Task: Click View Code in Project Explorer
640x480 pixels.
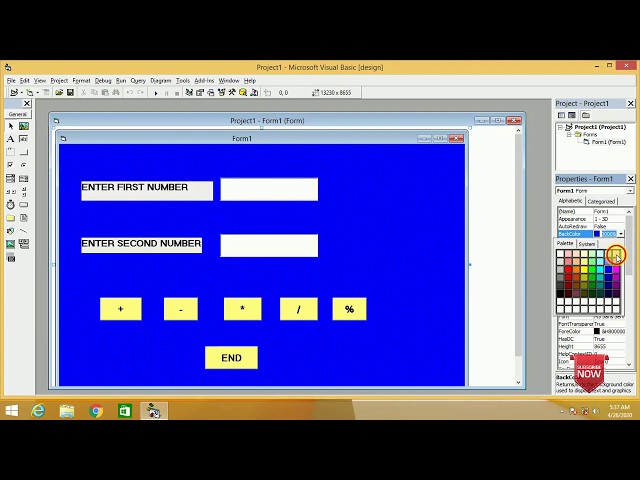Action: tap(562, 115)
